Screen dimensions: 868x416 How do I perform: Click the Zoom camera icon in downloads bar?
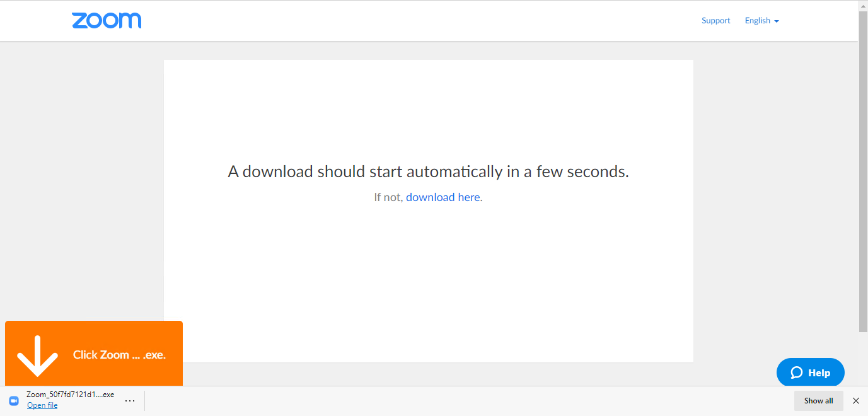point(14,400)
